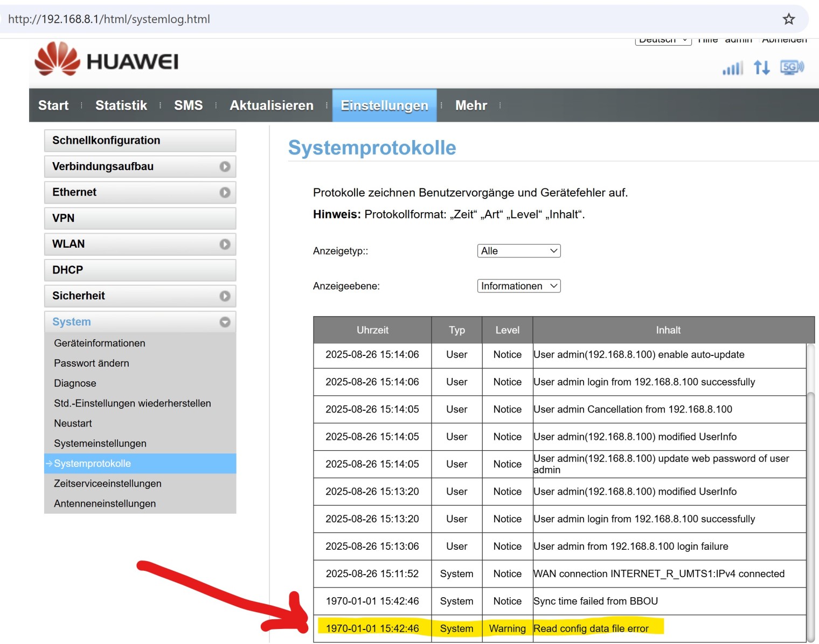Switch to the Statistik tab
This screenshot has height=644, width=819.
pos(121,106)
